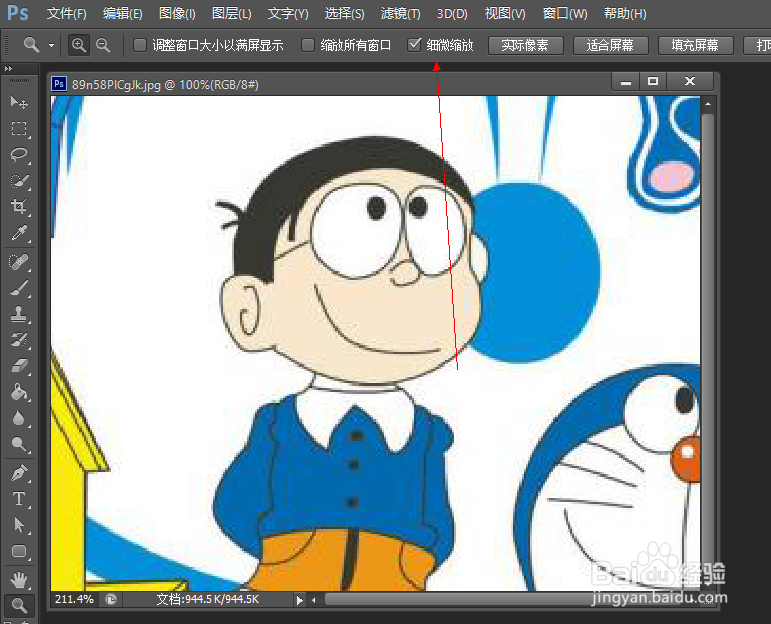The image size is (771, 624).
Task: Select the History Brush tool
Action: 19,340
